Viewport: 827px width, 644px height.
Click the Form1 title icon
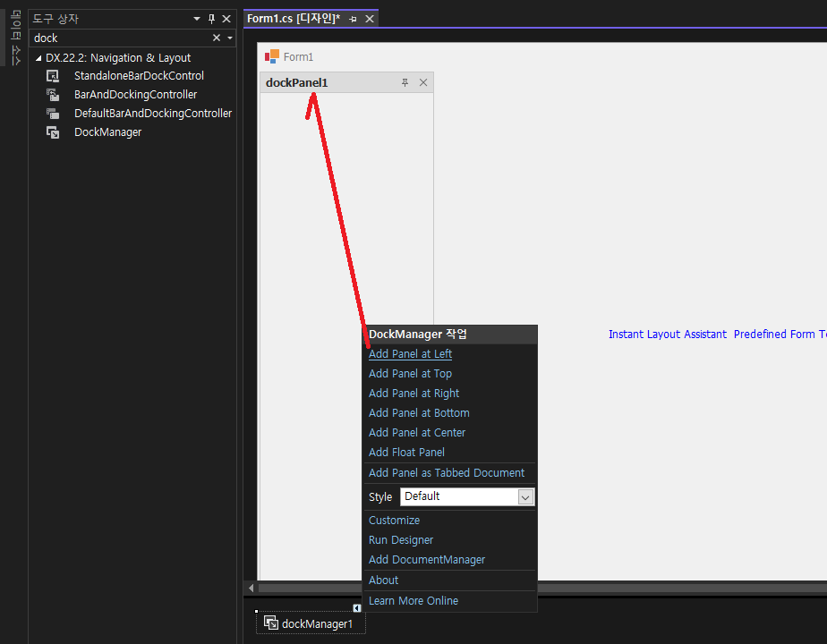point(272,56)
